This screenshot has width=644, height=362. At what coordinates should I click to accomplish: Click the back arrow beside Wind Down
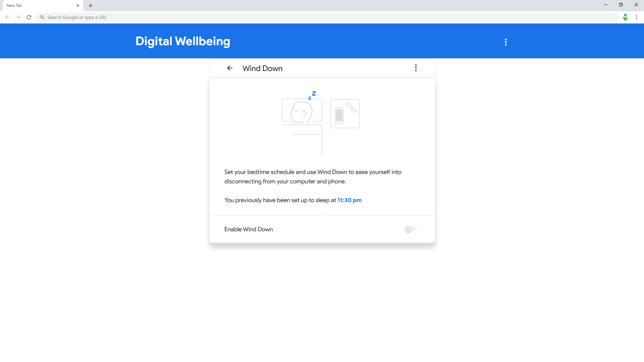click(230, 68)
